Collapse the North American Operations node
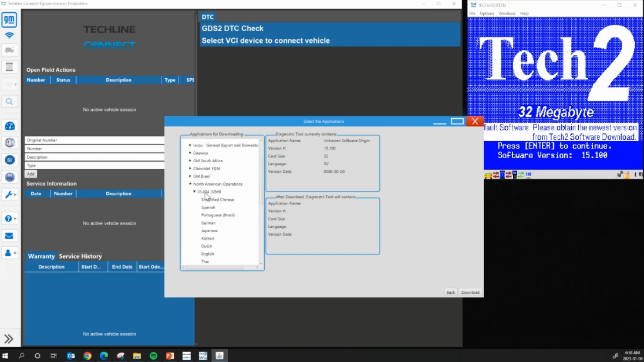Image resolution: width=644 pixels, height=362 pixels. point(190,184)
